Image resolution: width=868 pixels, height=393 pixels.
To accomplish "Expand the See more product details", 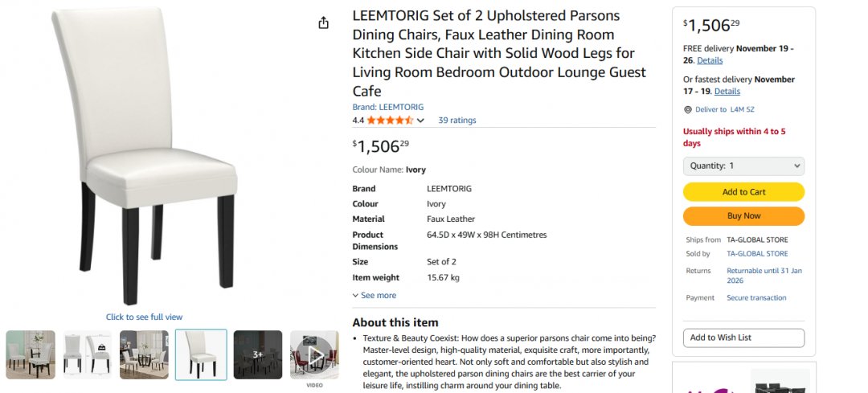I will point(375,295).
